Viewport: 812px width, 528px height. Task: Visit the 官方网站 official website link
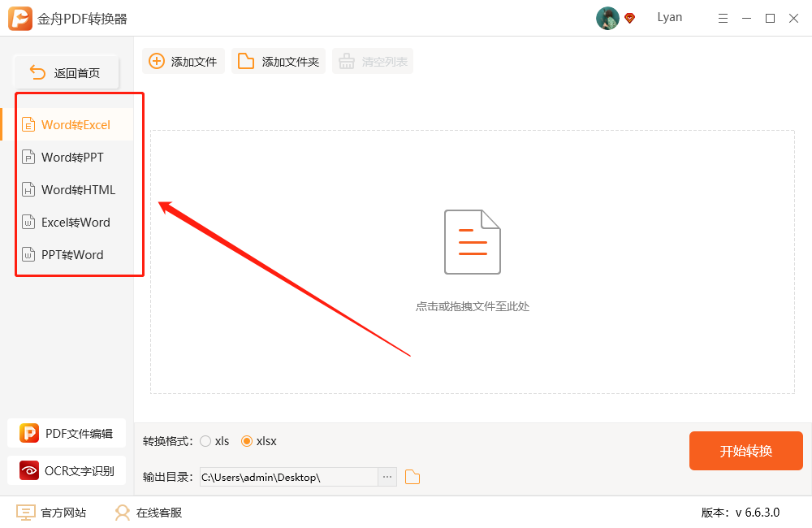tap(50, 513)
